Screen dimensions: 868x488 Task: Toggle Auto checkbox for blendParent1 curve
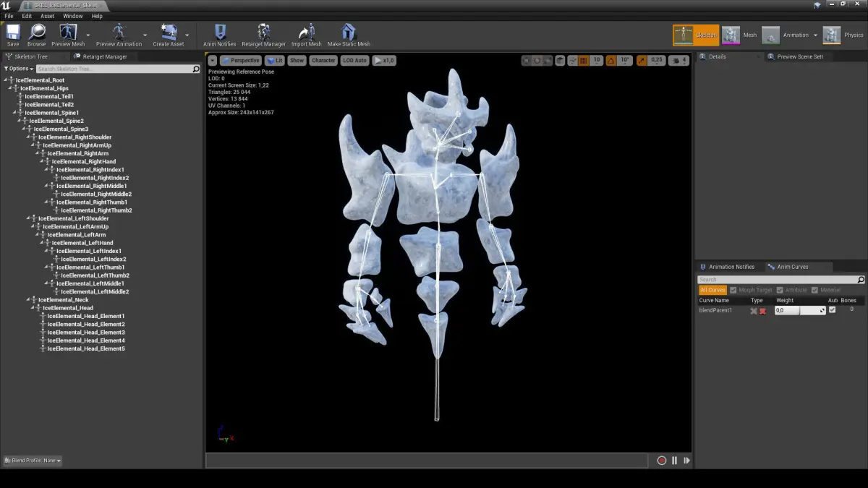832,310
